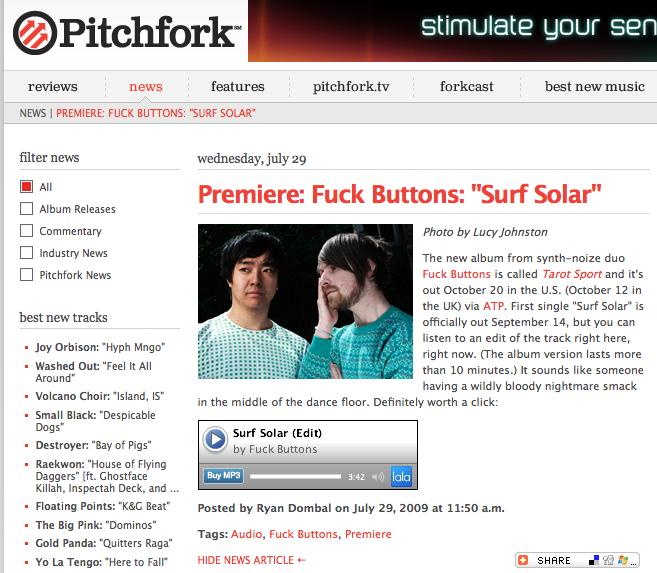This screenshot has height=573, width=657.
Task: Toggle the All news filter checkbox
Action: click(26, 186)
